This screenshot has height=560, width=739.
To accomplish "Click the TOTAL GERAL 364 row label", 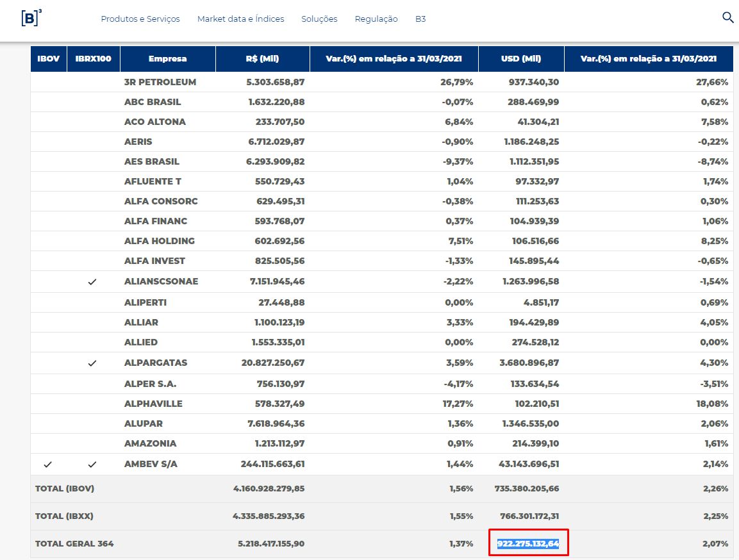I will coord(74,543).
